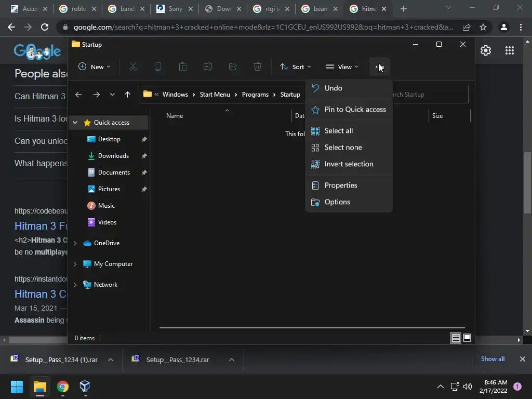Click the volume icon in system tray
Viewport: 532px width, 399px height.
(x=468, y=386)
